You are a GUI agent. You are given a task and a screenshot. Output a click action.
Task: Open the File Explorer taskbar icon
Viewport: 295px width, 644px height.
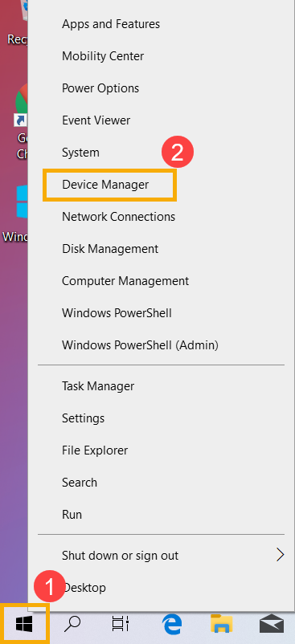[x=222, y=624]
